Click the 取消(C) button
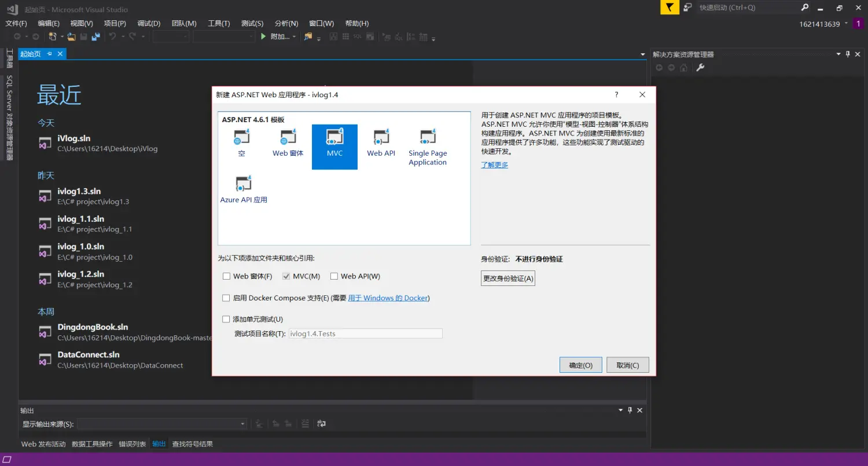 [x=628, y=365]
